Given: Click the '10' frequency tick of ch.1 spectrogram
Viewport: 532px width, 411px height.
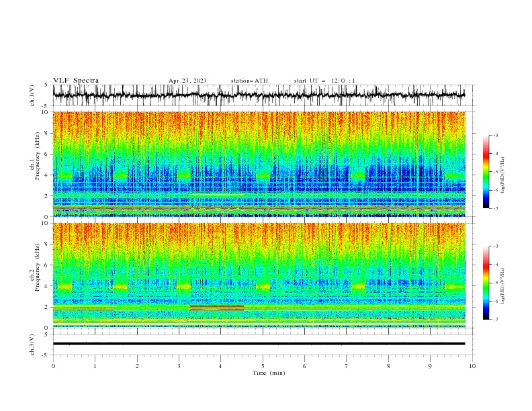Looking at the screenshot, I should tap(45, 112).
